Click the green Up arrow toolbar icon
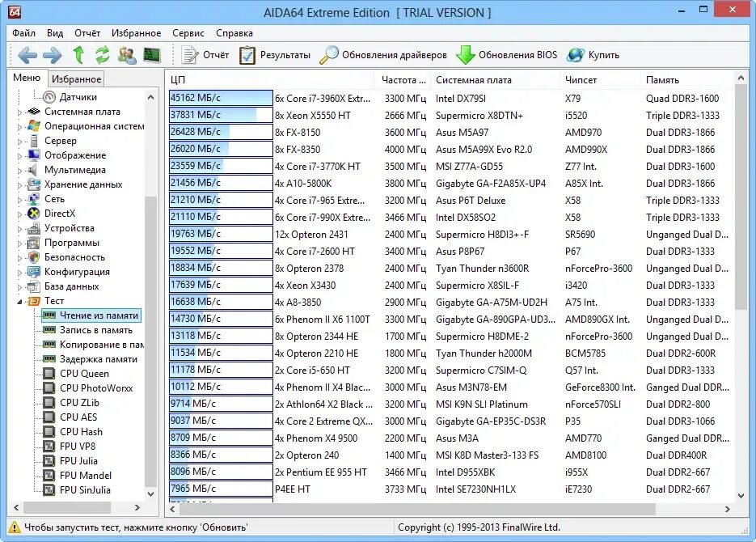The width and height of the screenshot is (756, 542). (78, 55)
